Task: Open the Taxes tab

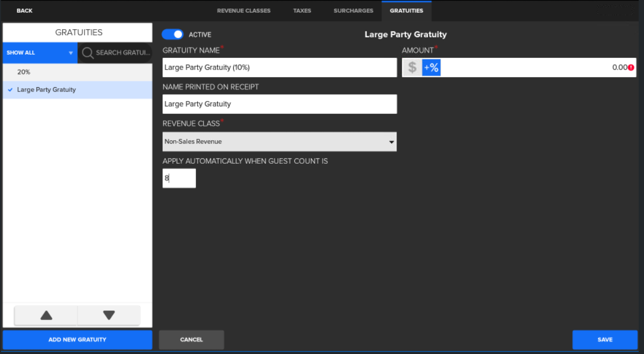Action: 302,11
